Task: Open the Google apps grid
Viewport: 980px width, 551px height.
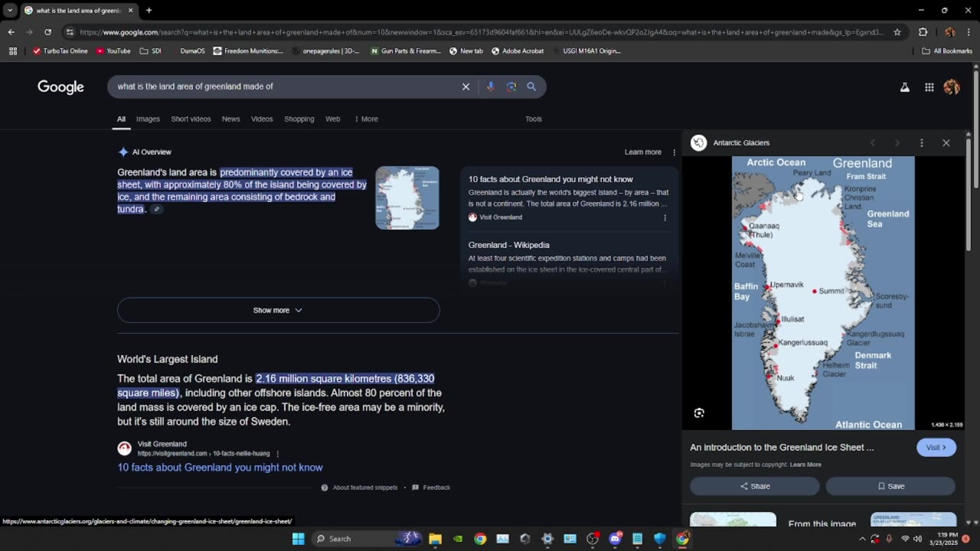Action: (929, 87)
